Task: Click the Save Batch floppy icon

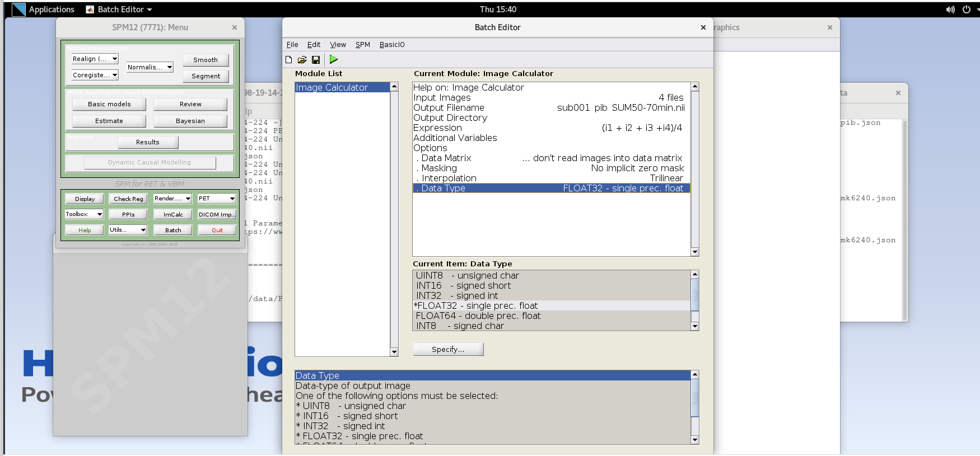Action: click(x=316, y=60)
